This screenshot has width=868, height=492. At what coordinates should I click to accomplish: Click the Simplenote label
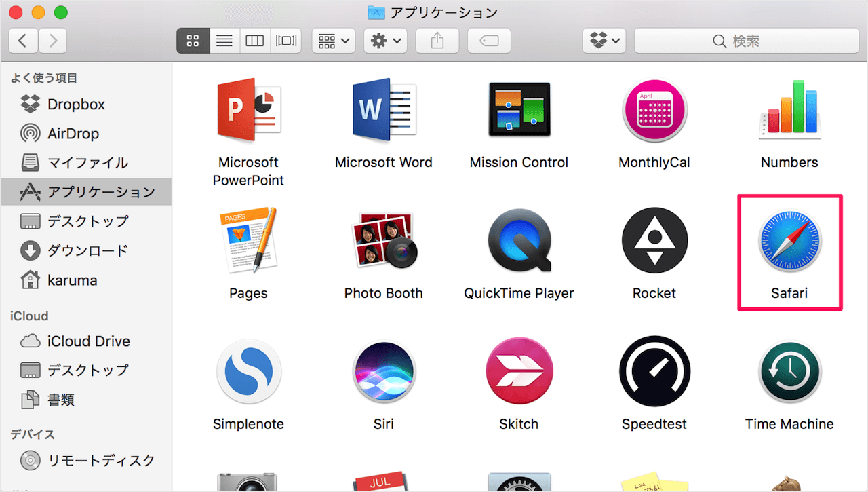(248, 424)
